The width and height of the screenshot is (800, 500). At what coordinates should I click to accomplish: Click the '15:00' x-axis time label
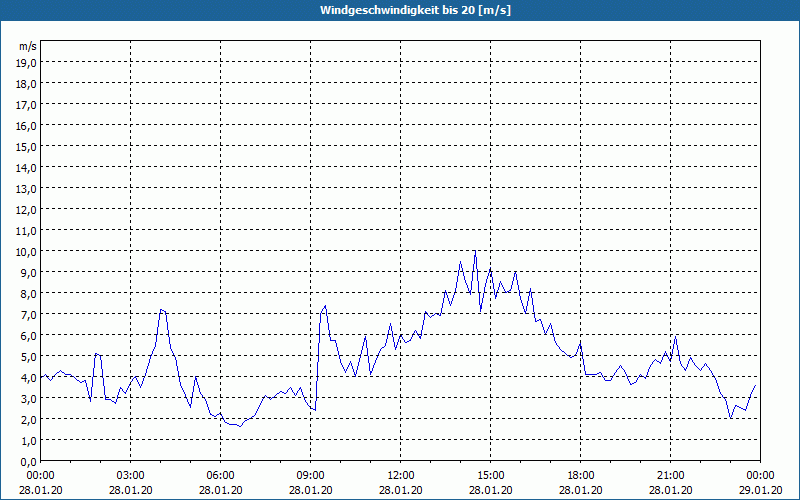pos(491,476)
